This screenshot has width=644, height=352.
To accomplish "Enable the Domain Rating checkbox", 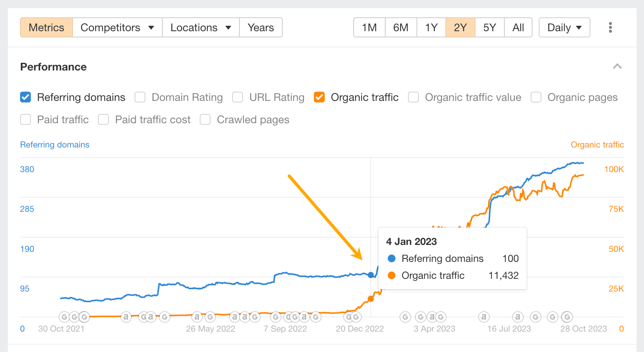I will click(140, 97).
